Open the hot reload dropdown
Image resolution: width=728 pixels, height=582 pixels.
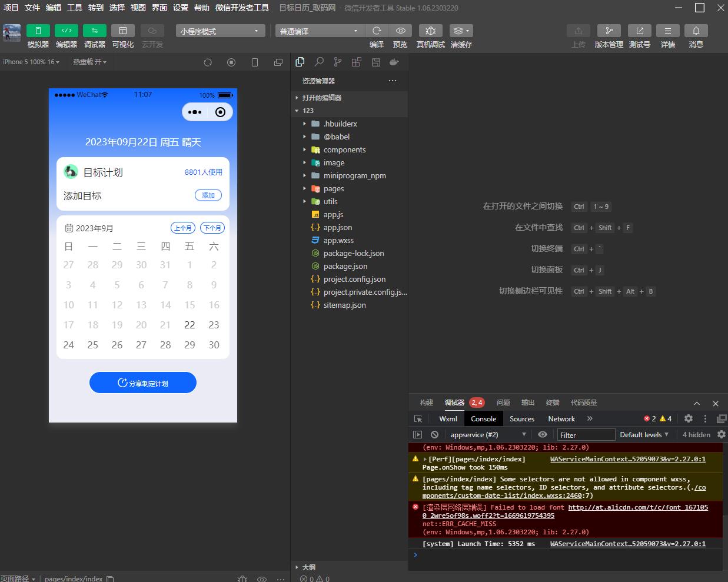[90, 62]
